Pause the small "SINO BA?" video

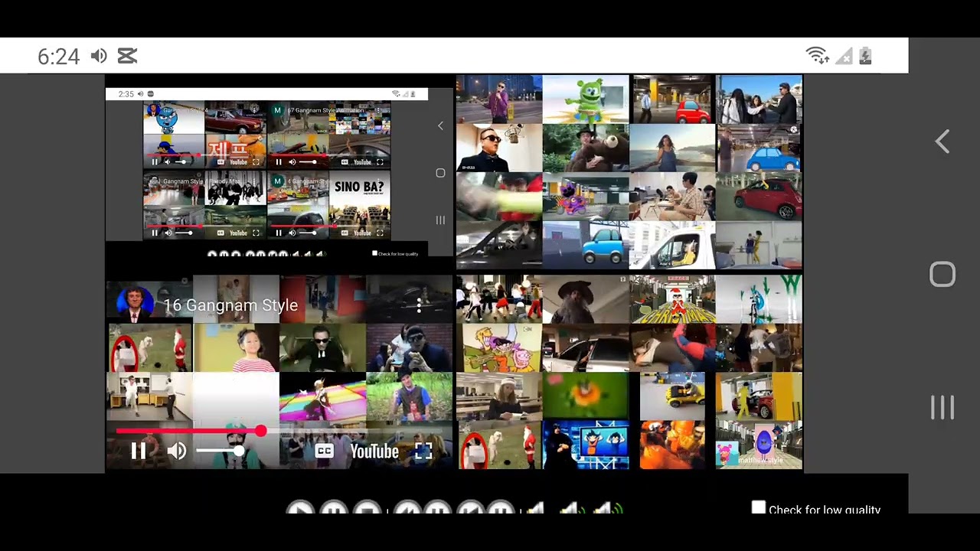279,233
